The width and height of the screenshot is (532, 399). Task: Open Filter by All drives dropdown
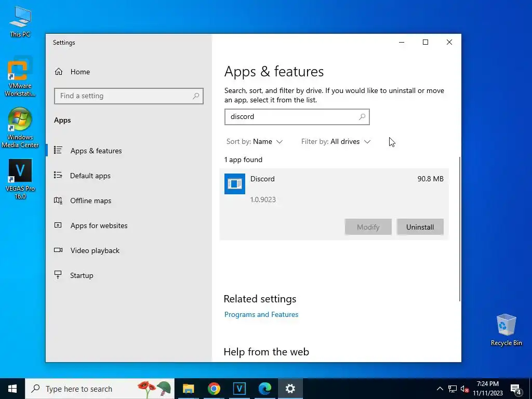[336, 141]
